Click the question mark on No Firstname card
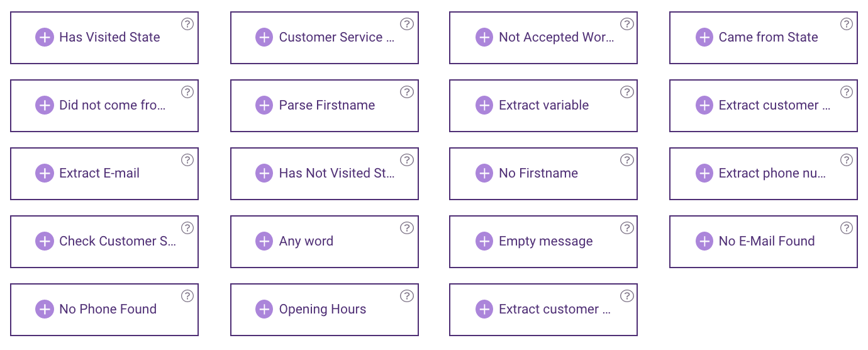 [x=627, y=161]
